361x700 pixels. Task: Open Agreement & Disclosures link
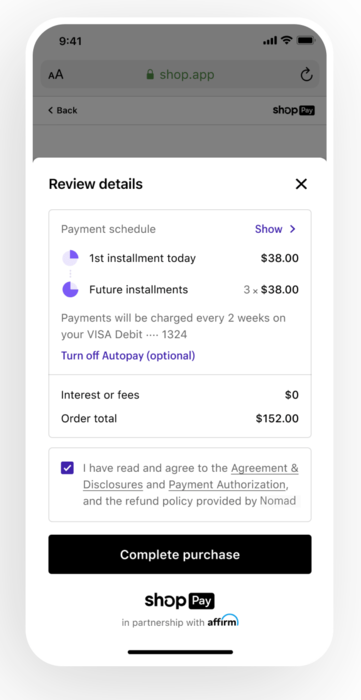tap(191, 476)
